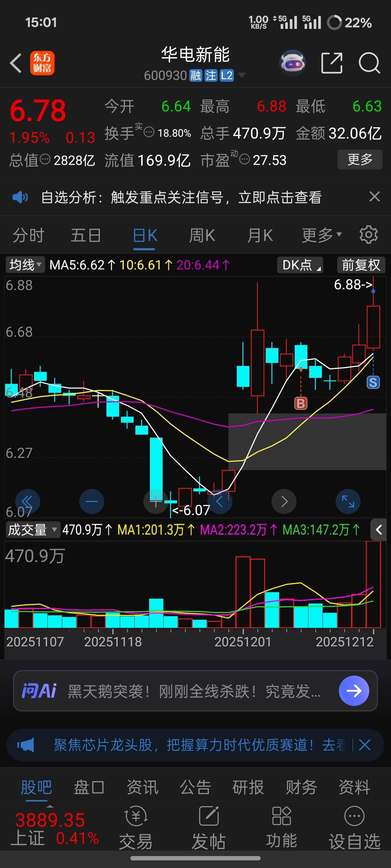Open the robot AI assistant avatar

(293, 63)
